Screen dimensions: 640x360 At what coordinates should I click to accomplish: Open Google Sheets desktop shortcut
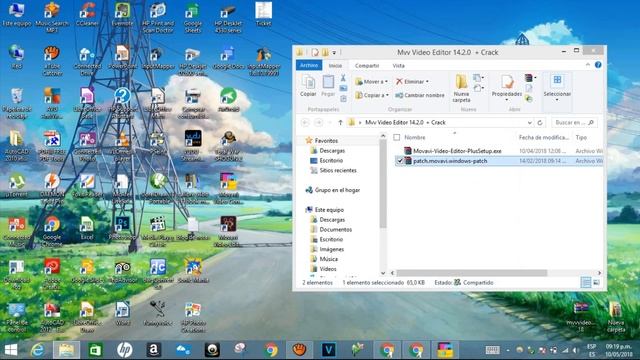[193, 18]
